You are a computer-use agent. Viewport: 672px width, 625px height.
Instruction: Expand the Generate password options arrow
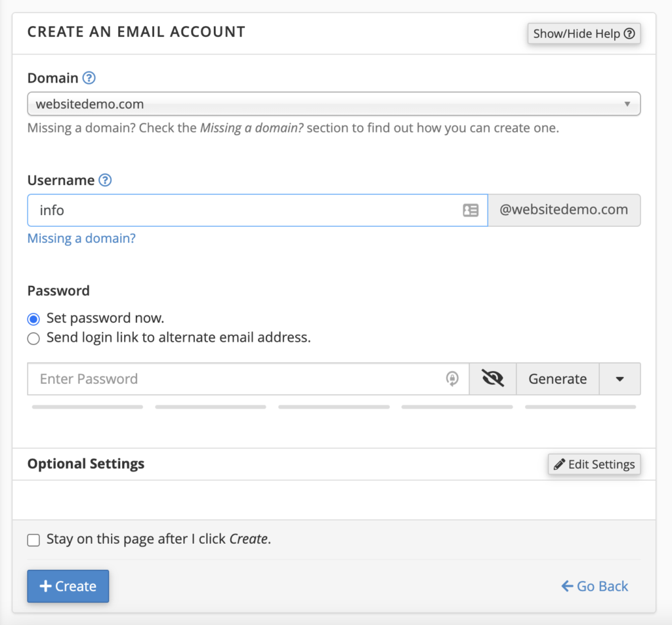pyautogui.click(x=619, y=379)
